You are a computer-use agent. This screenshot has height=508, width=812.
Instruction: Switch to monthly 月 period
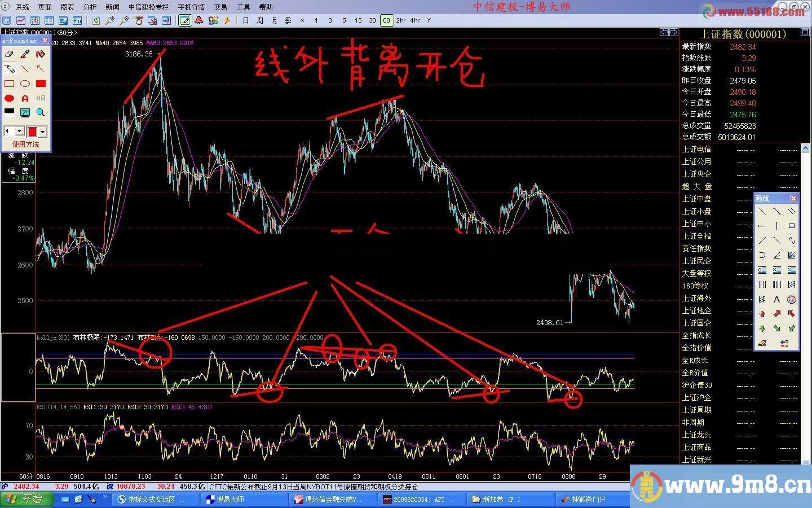coord(274,20)
